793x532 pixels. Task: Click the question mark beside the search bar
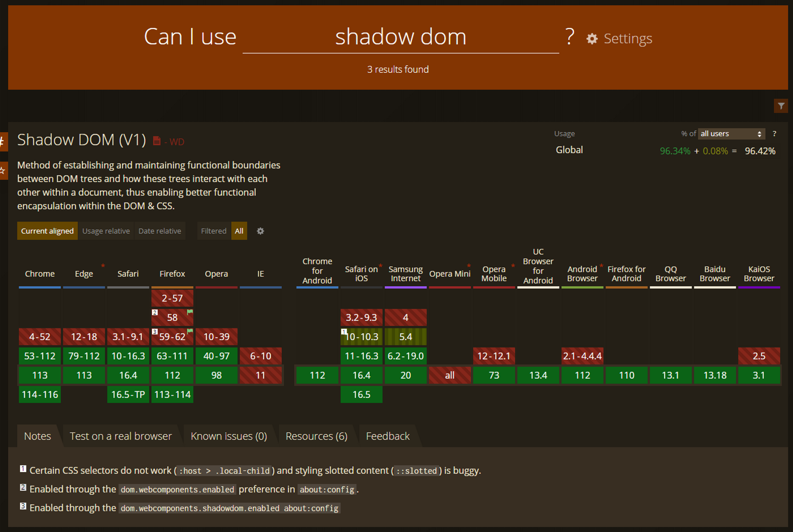[570, 37]
